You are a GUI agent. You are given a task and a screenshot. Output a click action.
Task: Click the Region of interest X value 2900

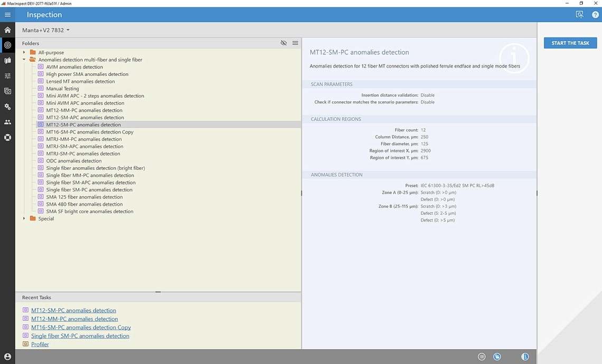tap(426, 151)
